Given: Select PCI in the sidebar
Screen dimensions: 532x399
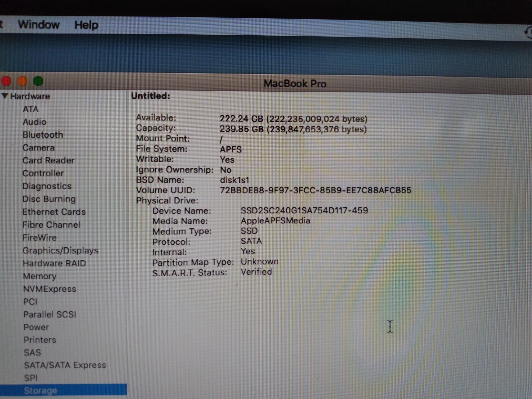Looking at the screenshot, I should pos(30,302).
